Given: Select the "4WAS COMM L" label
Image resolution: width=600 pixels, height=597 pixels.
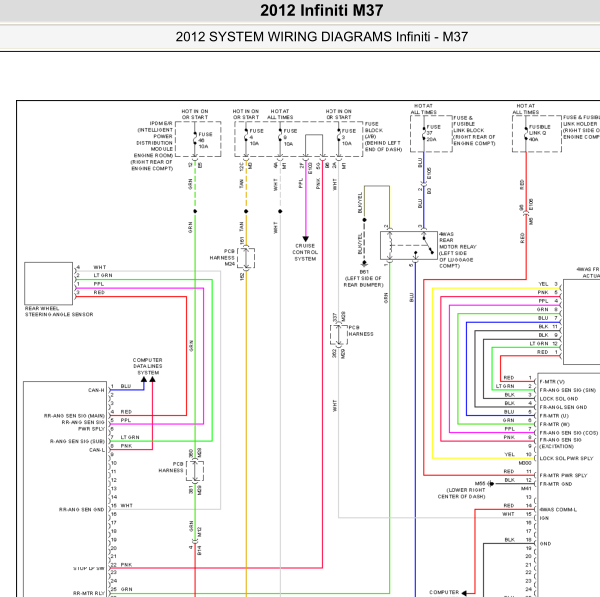Looking at the screenshot, I should point(558,509).
